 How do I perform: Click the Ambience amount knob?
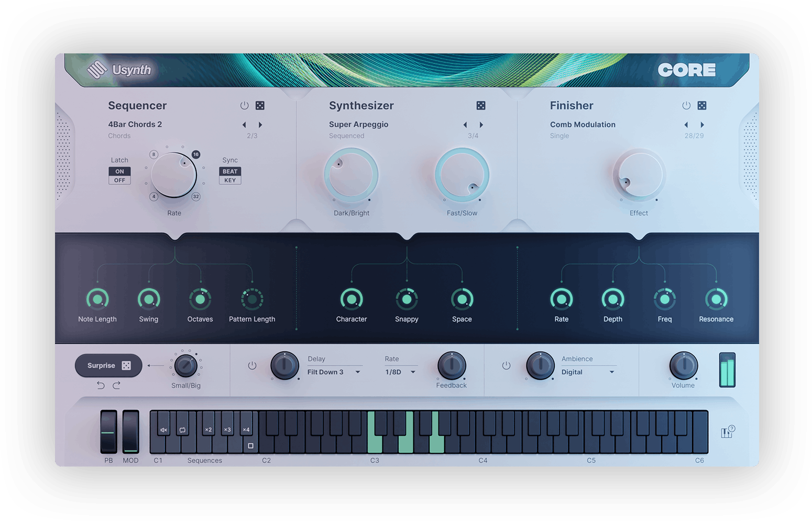coord(540,365)
